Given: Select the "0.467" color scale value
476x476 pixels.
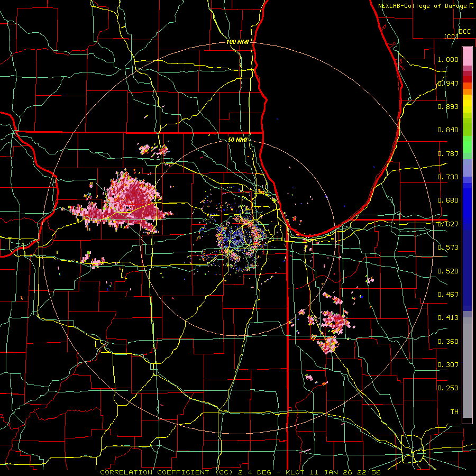Looking at the screenshot, I should tap(448, 295).
